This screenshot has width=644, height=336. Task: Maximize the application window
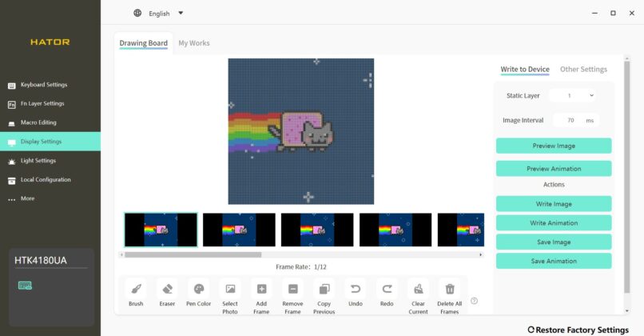point(613,13)
